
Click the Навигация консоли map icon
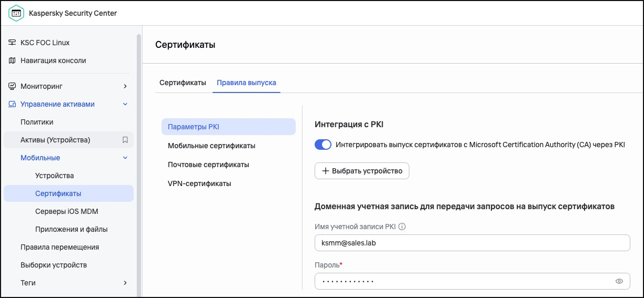(12, 60)
